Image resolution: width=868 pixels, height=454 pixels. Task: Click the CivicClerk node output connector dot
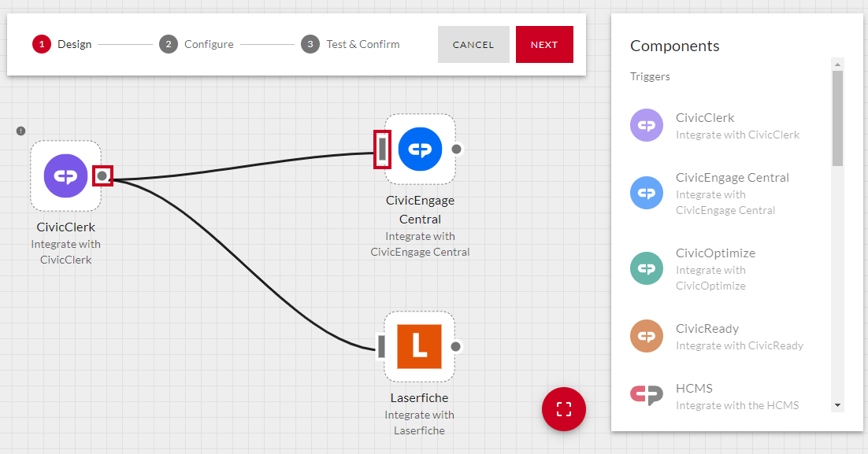click(x=102, y=175)
